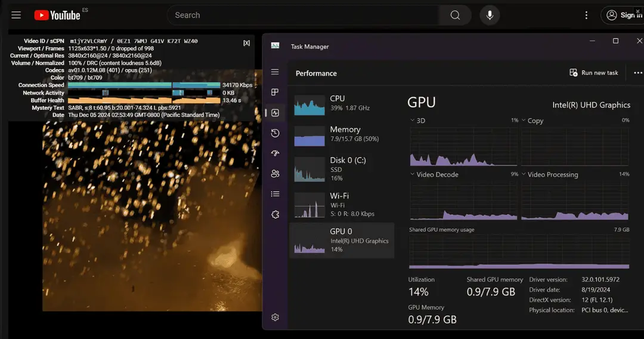Viewport: 644px width, 339px height.
Task: Select GPU 0 performance item
Action: (x=342, y=241)
